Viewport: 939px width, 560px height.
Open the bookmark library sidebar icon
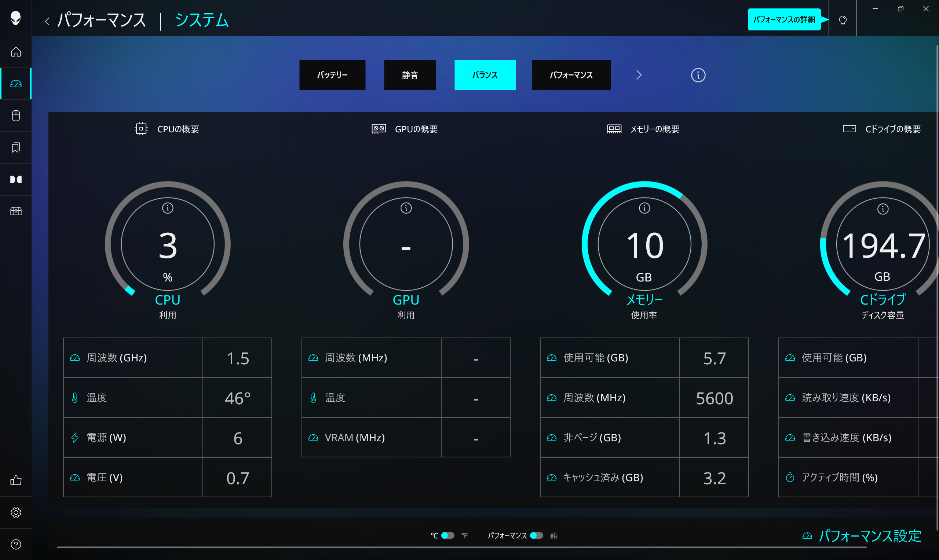click(15, 148)
